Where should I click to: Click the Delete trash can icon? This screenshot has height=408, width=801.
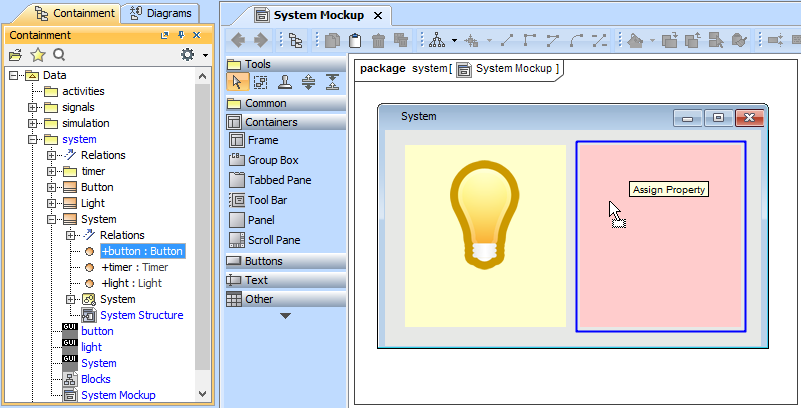pos(378,40)
